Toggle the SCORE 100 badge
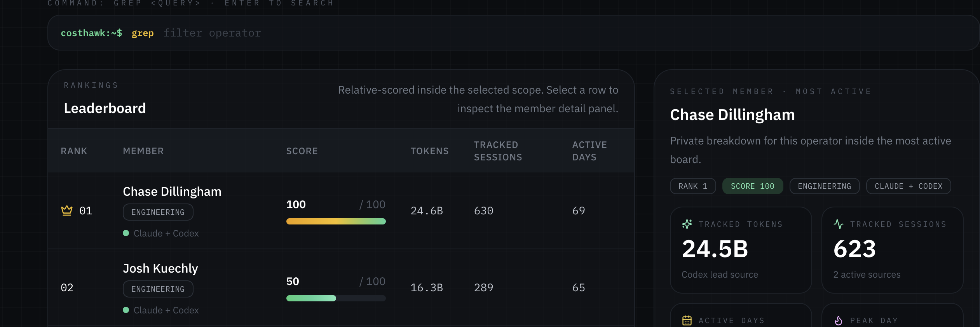Image resolution: width=980 pixels, height=327 pixels. pyautogui.click(x=752, y=186)
